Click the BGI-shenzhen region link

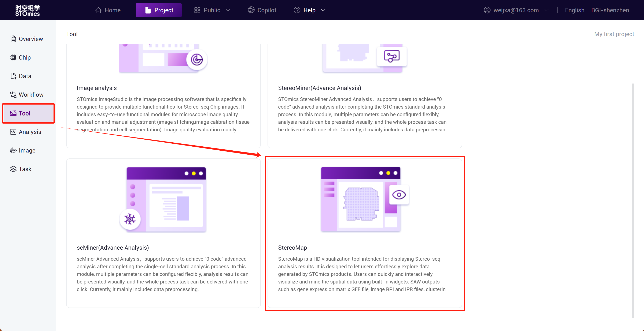coord(610,10)
